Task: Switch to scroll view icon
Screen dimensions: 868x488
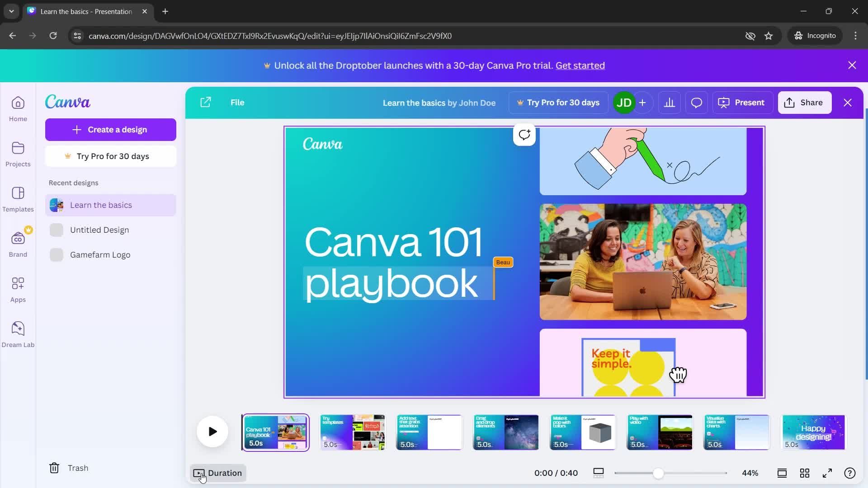Action: [x=782, y=473]
